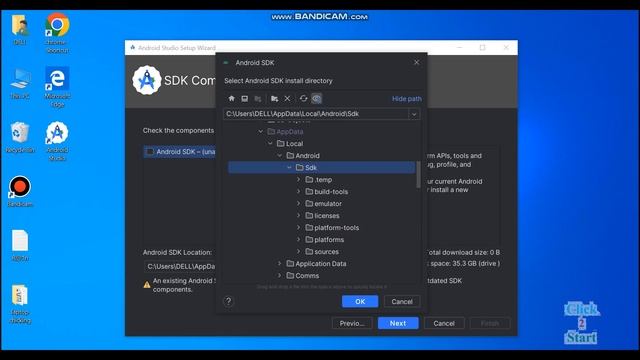Expand the Comms folder chevron
Viewport: 640px width, 360px height.
[x=280, y=276]
